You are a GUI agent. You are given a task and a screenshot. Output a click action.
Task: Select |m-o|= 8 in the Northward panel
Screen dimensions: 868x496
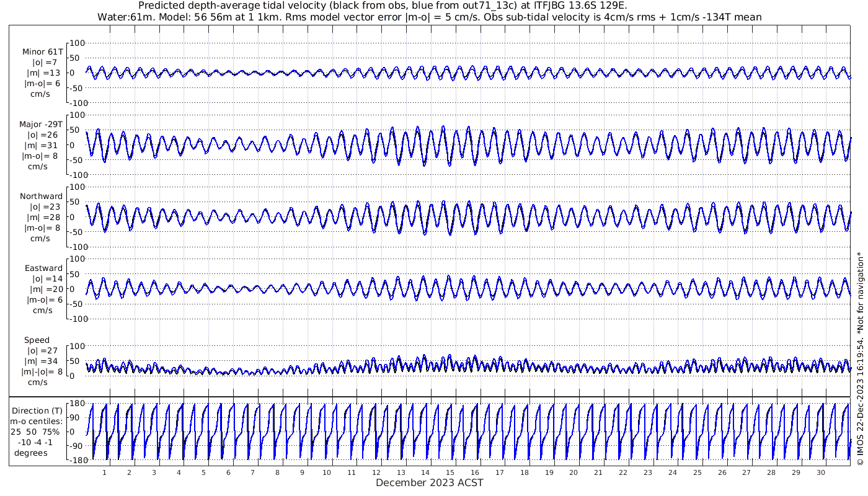click(x=42, y=228)
